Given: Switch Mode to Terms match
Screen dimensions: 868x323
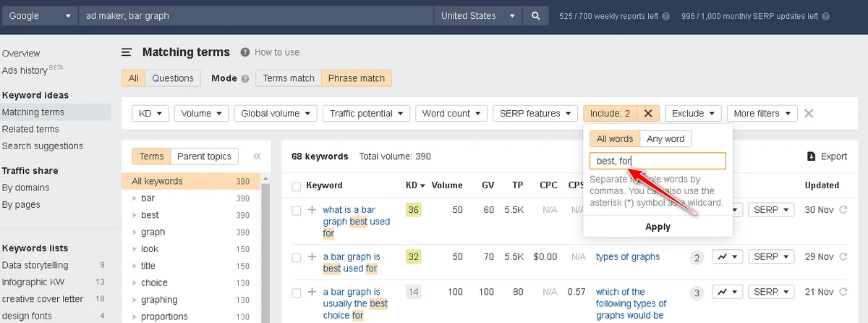Looking at the screenshot, I should click(289, 78).
